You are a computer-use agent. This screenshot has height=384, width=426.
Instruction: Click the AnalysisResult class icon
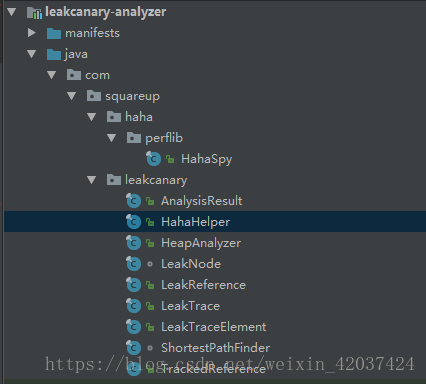(x=133, y=201)
